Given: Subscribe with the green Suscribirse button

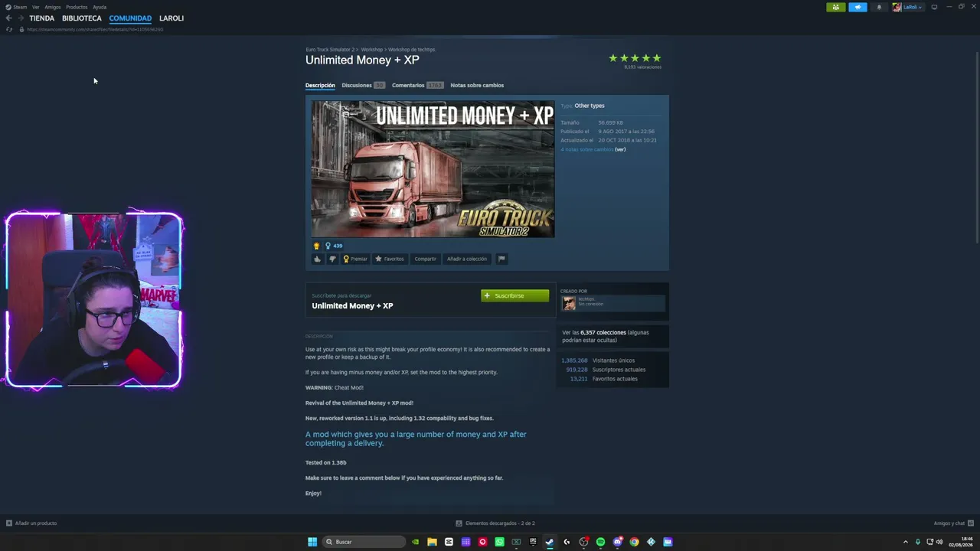Looking at the screenshot, I should (514, 295).
